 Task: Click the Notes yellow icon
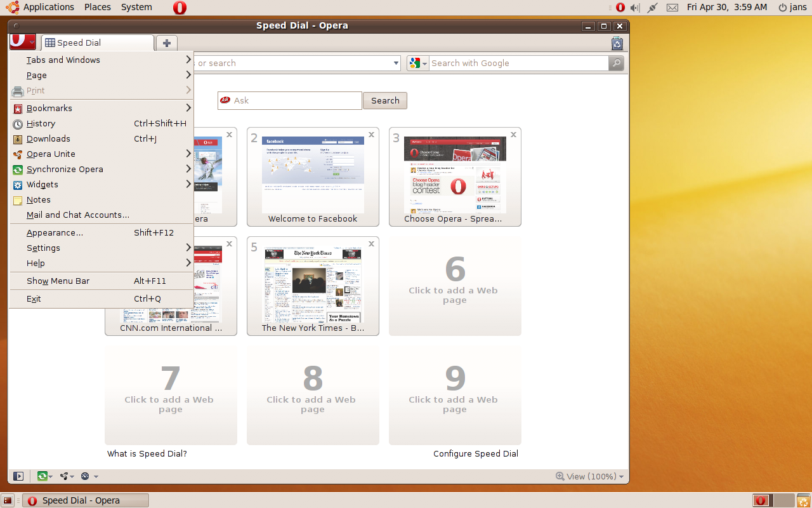18,200
